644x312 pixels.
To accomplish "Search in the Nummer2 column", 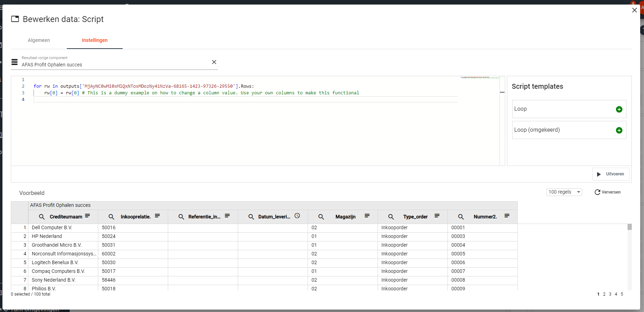I will [x=461, y=217].
